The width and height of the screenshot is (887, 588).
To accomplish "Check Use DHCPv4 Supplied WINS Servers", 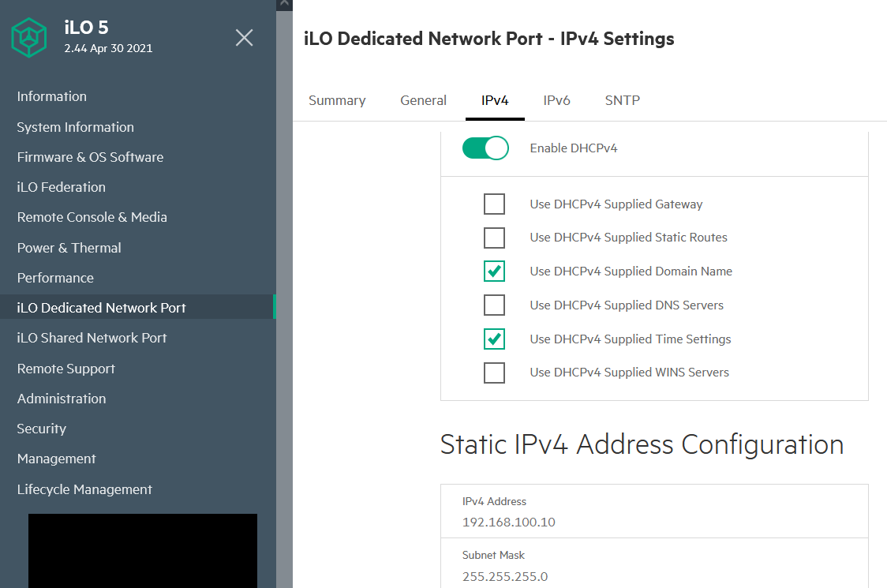I will click(x=495, y=373).
